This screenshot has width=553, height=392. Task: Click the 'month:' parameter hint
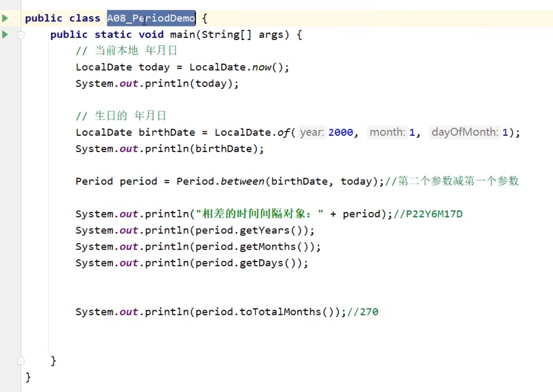pos(387,132)
